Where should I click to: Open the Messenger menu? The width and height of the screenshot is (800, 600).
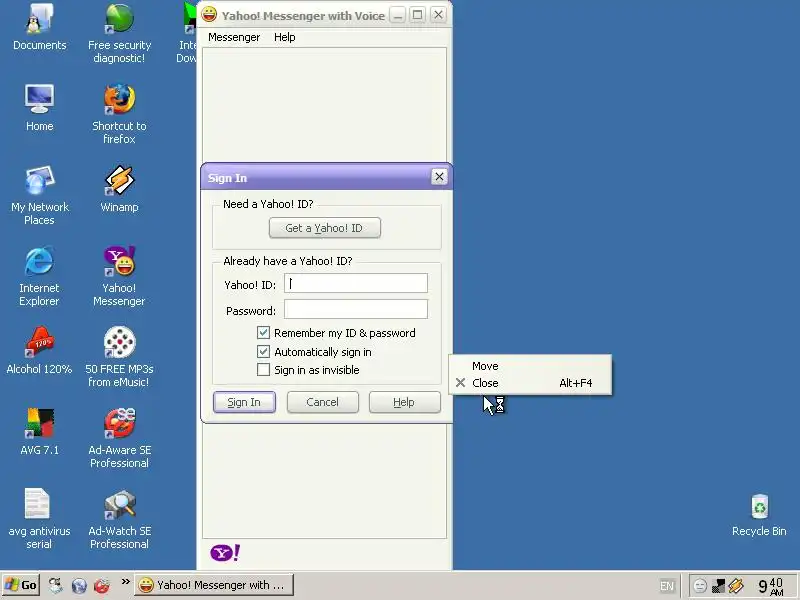point(234,37)
